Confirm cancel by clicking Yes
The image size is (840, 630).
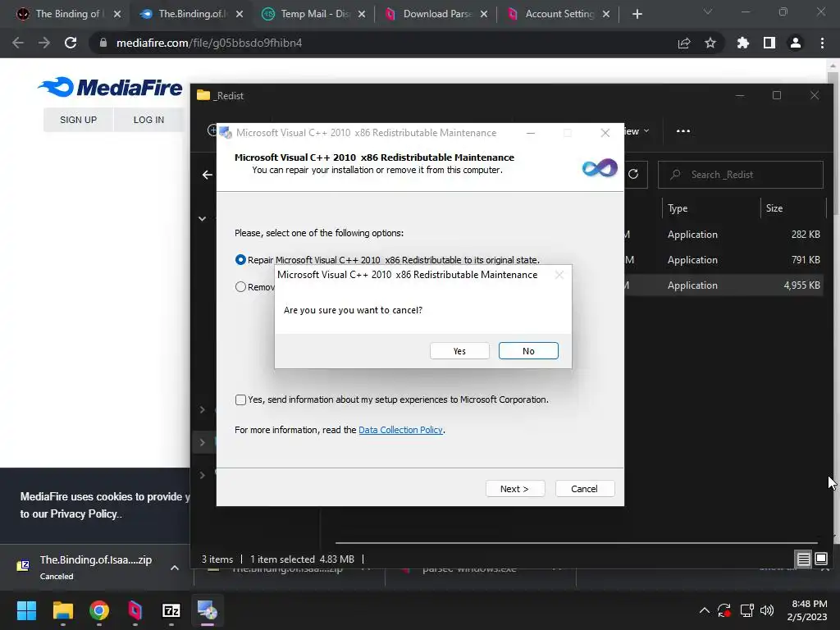459,351
